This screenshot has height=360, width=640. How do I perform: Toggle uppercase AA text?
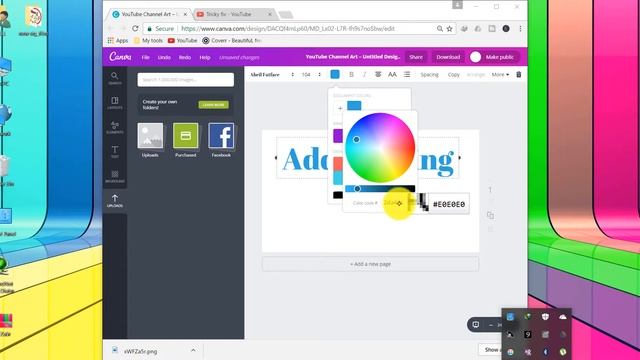click(392, 74)
